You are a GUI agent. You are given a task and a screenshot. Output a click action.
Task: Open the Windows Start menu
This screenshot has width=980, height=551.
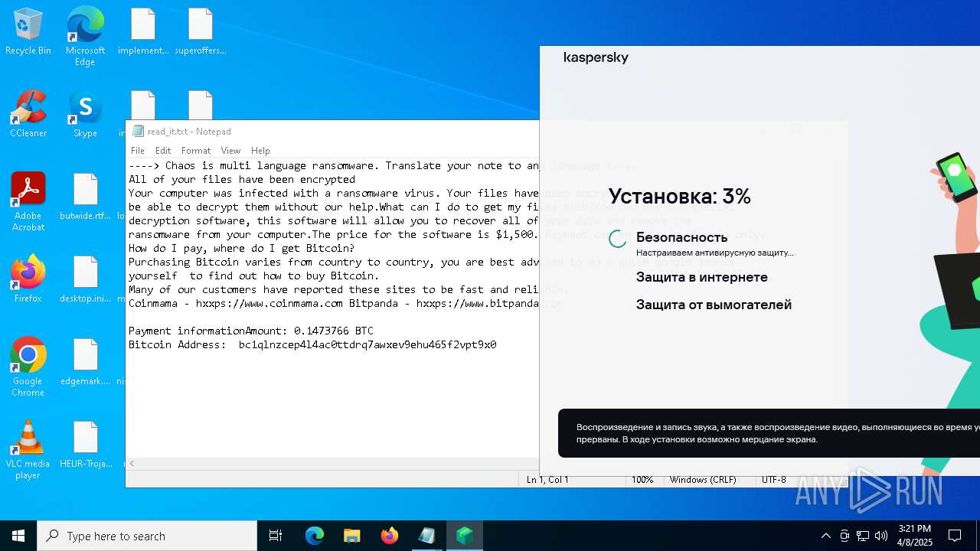(18, 536)
